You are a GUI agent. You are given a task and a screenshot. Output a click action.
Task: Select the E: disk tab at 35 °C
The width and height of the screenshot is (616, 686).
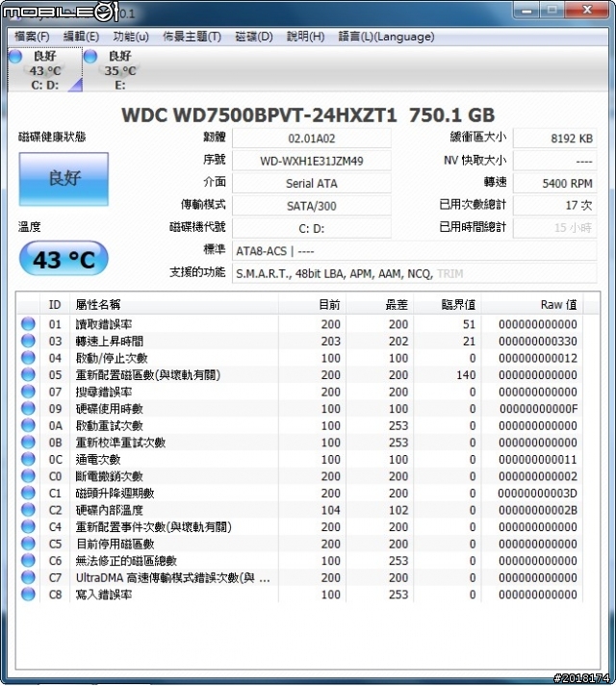[x=119, y=70]
